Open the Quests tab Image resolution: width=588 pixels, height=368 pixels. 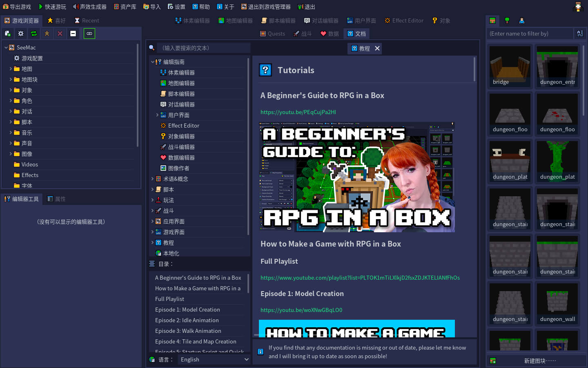click(273, 34)
